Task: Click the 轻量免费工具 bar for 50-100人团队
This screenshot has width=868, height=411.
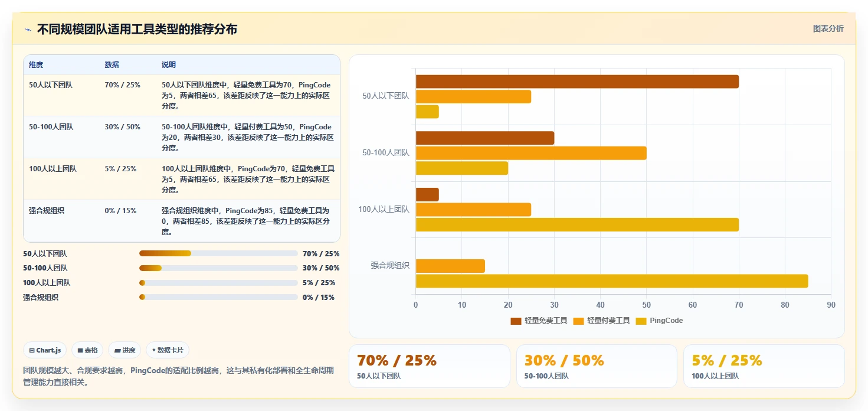Action: [485, 138]
